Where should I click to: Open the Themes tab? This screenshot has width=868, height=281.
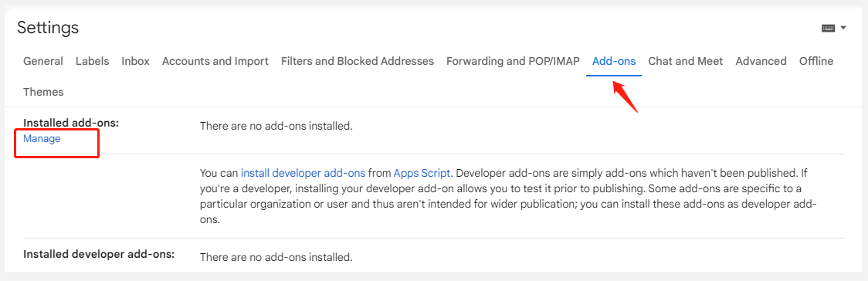click(43, 92)
